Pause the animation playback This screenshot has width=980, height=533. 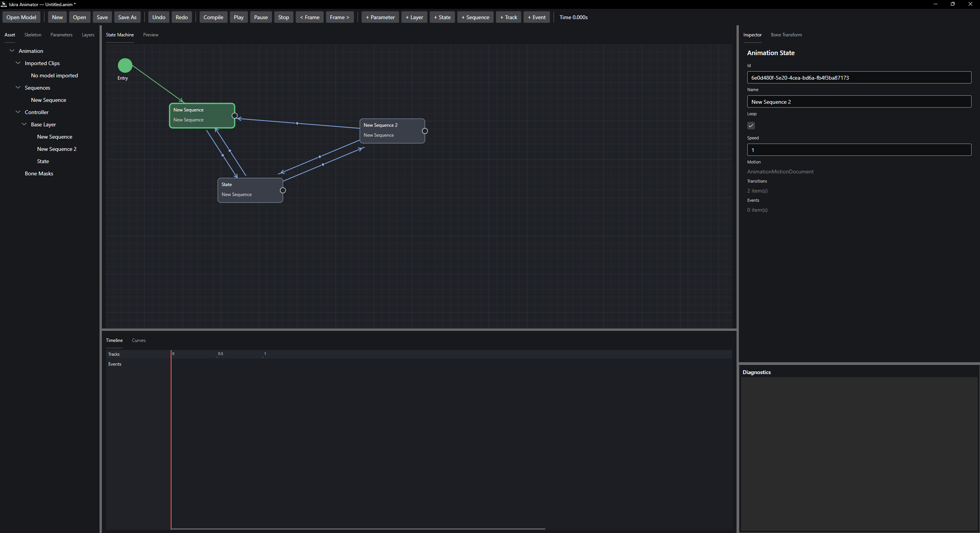pyautogui.click(x=261, y=17)
